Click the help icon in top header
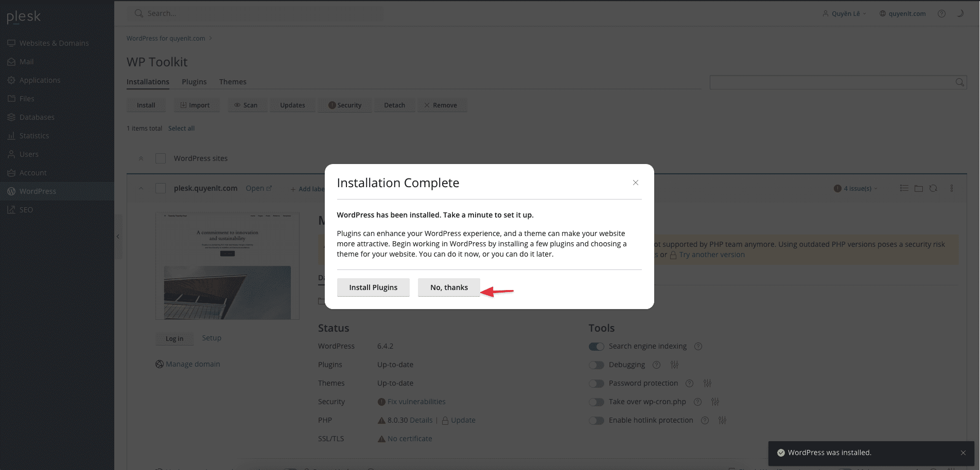The width and height of the screenshot is (980, 470). [x=941, y=14]
